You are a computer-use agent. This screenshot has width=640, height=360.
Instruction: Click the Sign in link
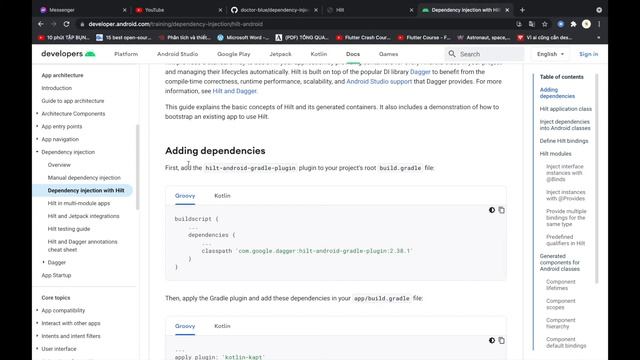[x=589, y=54]
